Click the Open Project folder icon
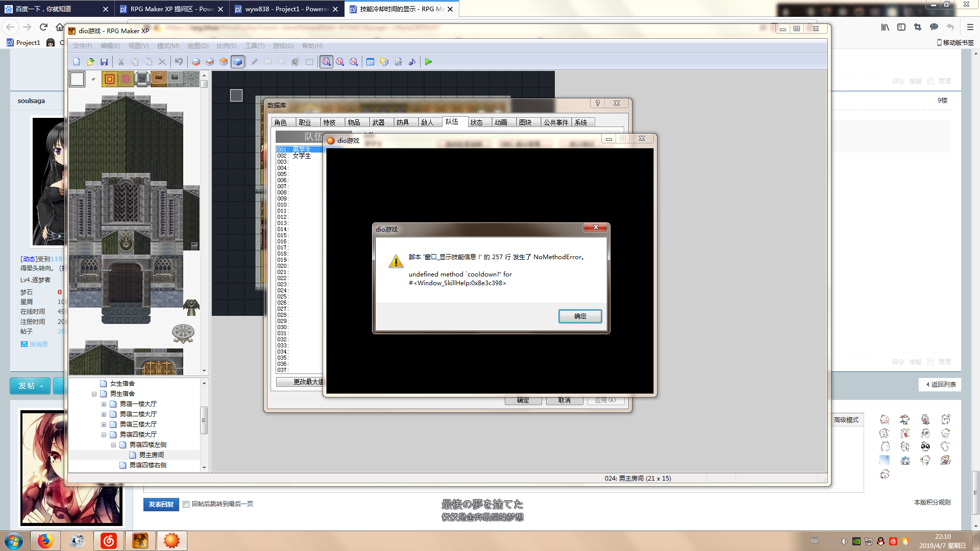 click(x=90, y=62)
